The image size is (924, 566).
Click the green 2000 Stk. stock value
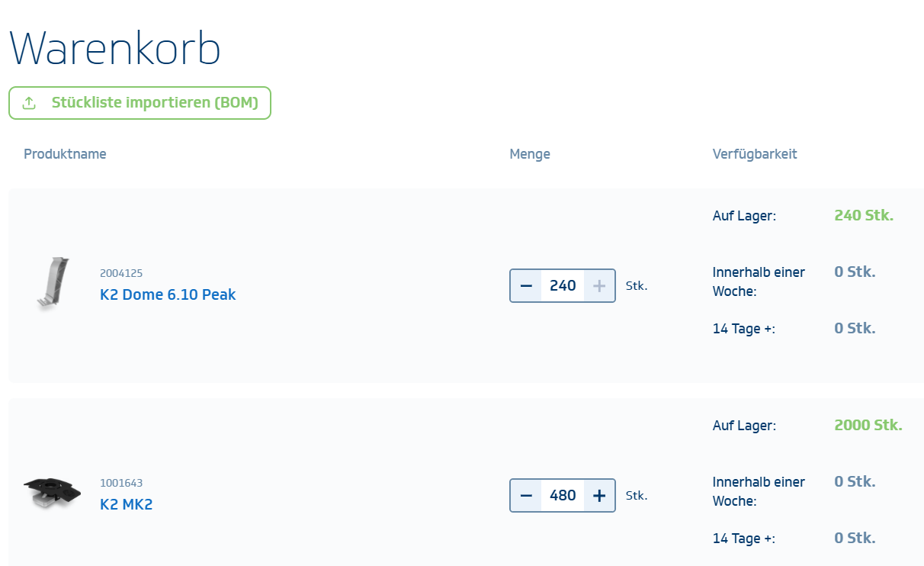868,426
